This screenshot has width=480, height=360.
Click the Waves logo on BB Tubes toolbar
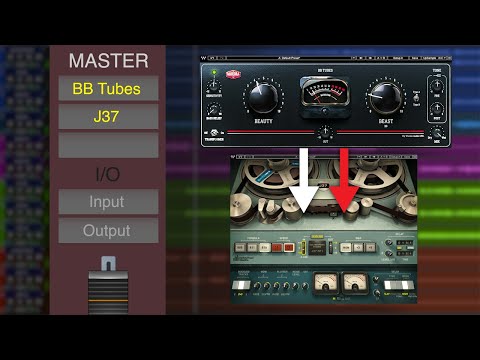pyautogui.click(x=203, y=58)
